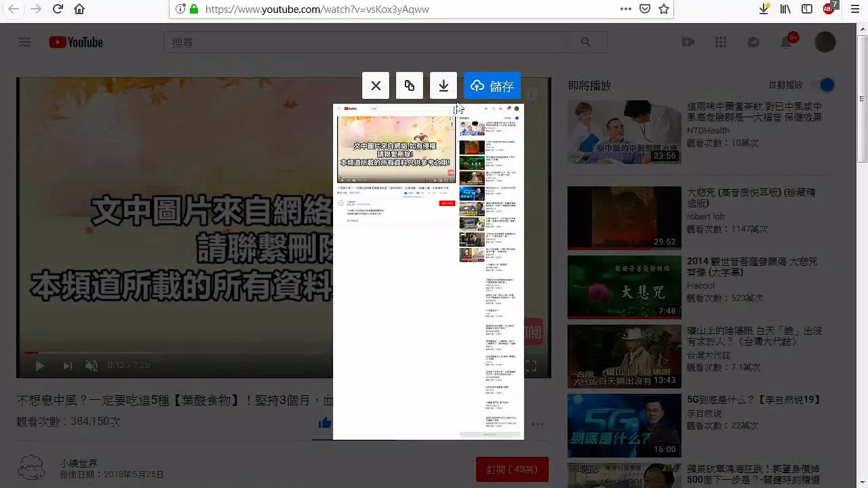Image resolution: width=868 pixels, height=488 pixels.
Task: Unmute the video player volume
Action: tap(92, 366)
